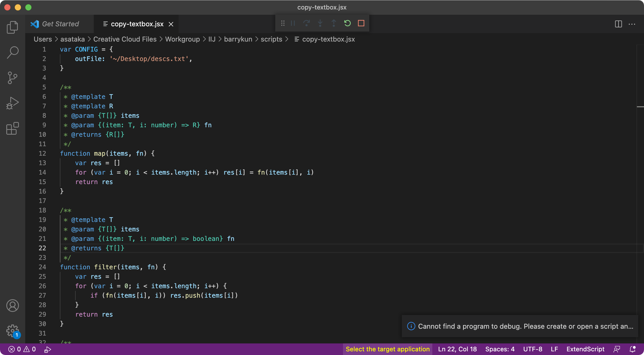Viewport: 644px width, 355px height.
Task: Restart the debug session
Action: 347,23
